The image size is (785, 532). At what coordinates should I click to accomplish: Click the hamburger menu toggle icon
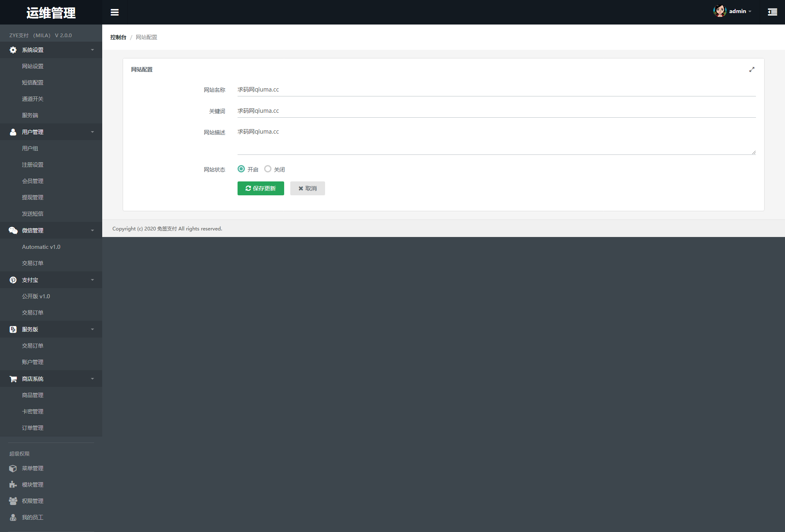point(114,12)
